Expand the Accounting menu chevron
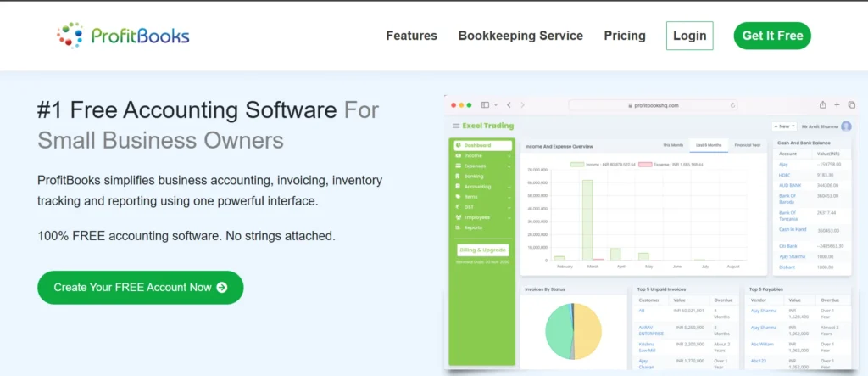 tap(509, 187)
